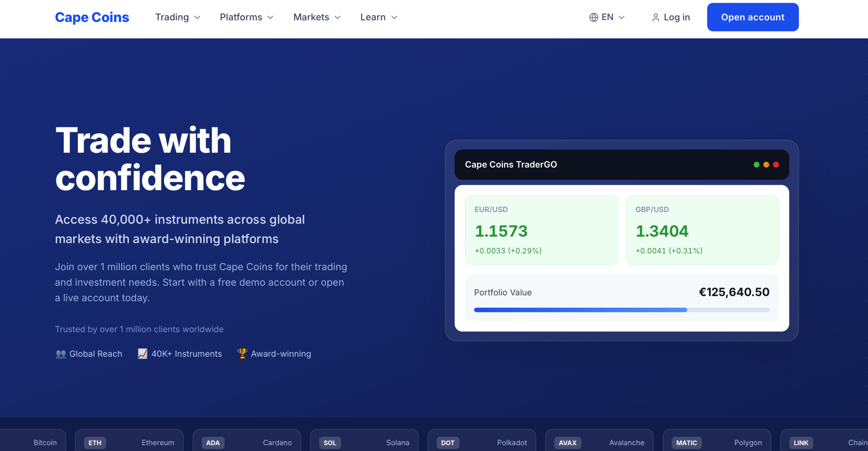Click the Bitcoin ticker card
868x451 pixels.
[33, 440]
